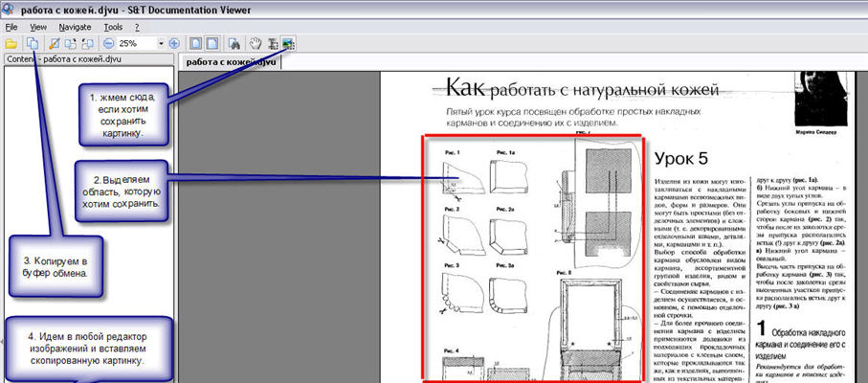Viewport: 868px width, 383px height.
Task: Click the rotate pages left icon
Action: (x=87, y=43)
